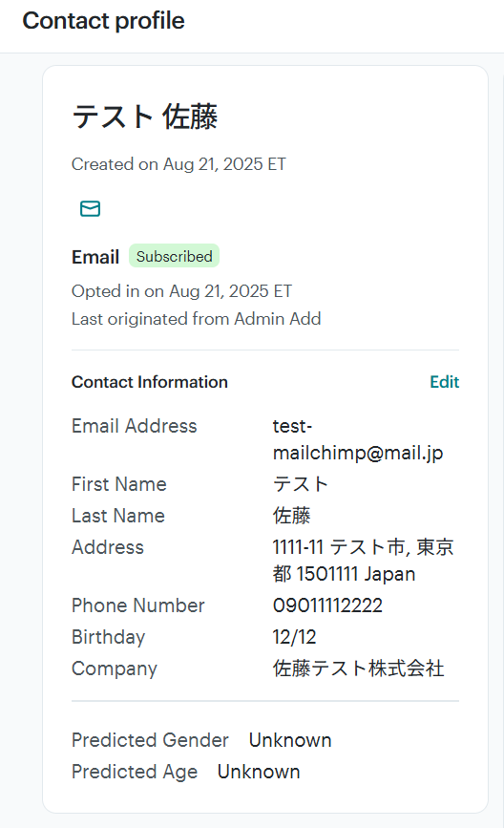Click the email channel envelope icon
504x828 pixels.
click(91, 208)
